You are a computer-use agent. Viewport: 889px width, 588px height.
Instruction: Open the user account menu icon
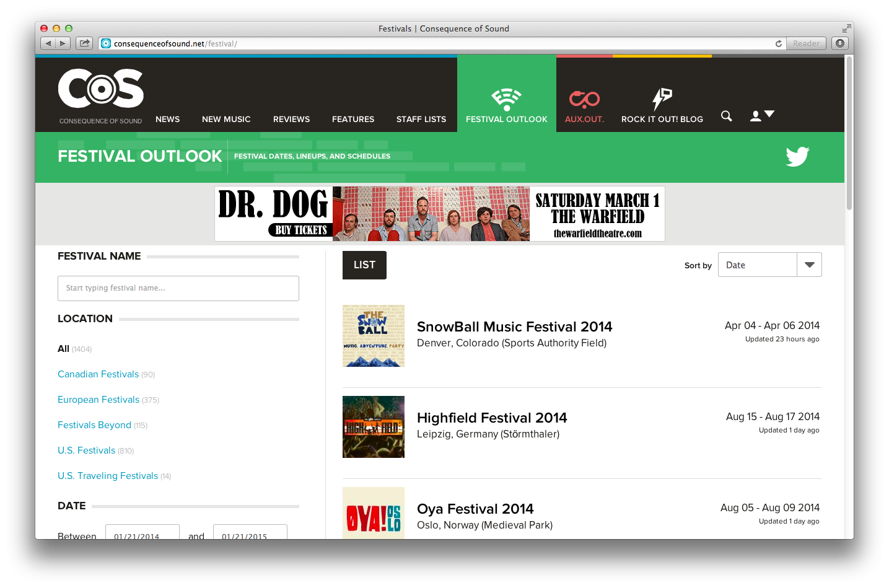[762, 115]
